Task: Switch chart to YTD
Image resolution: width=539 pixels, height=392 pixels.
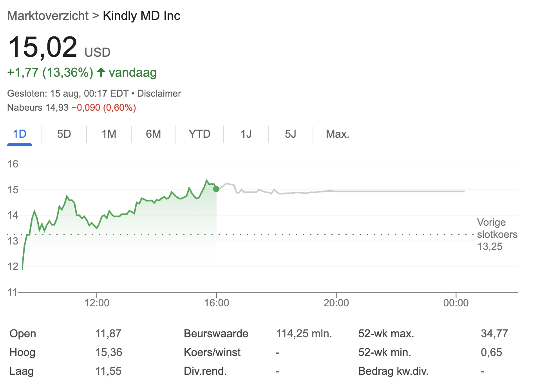Action: pyautogui.click(x=199, y=134)
